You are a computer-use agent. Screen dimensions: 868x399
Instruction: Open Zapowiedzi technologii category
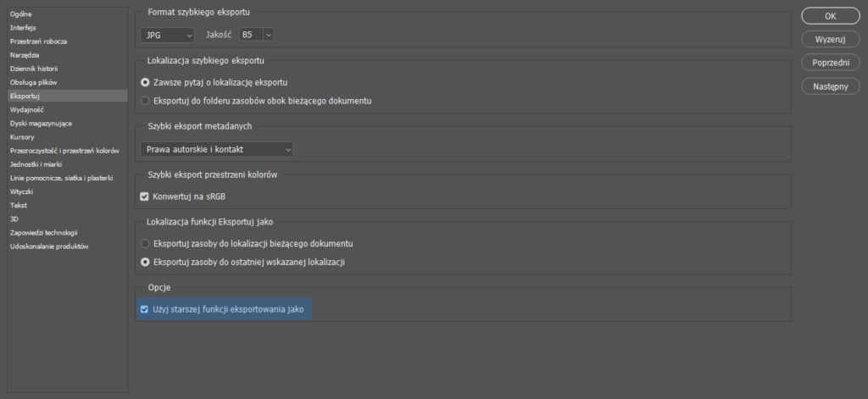point(44,232)
